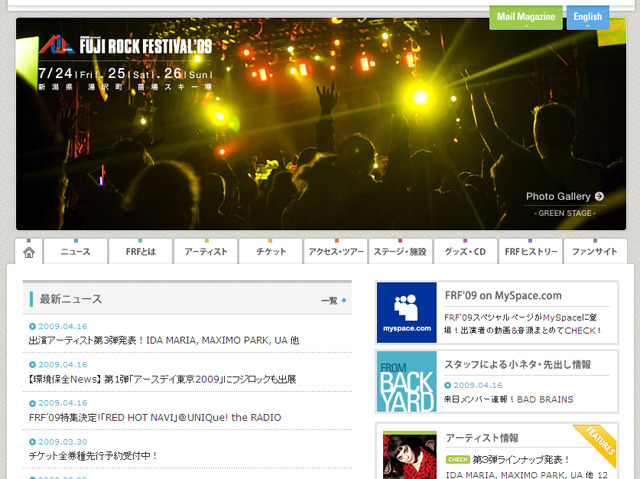Click the green CHECK badge
The height and width of the screenshot is (479, 640).
(458, 460)
